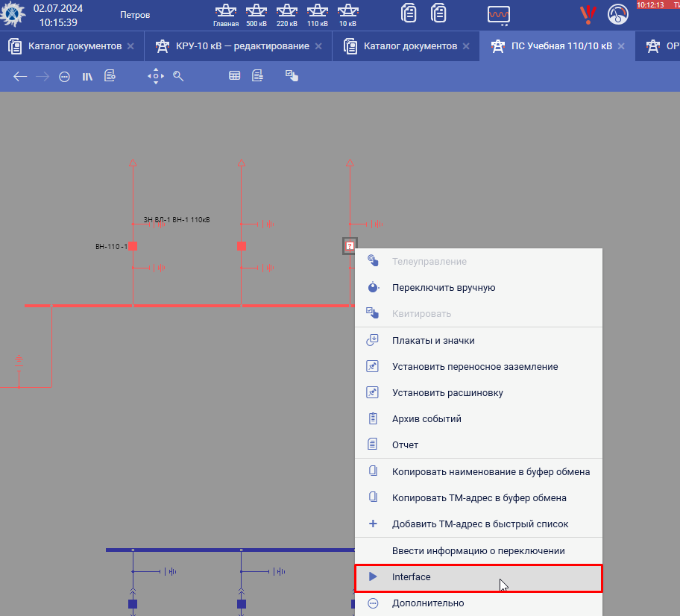Open Архив событий from context menu

(x=426, y=419)
